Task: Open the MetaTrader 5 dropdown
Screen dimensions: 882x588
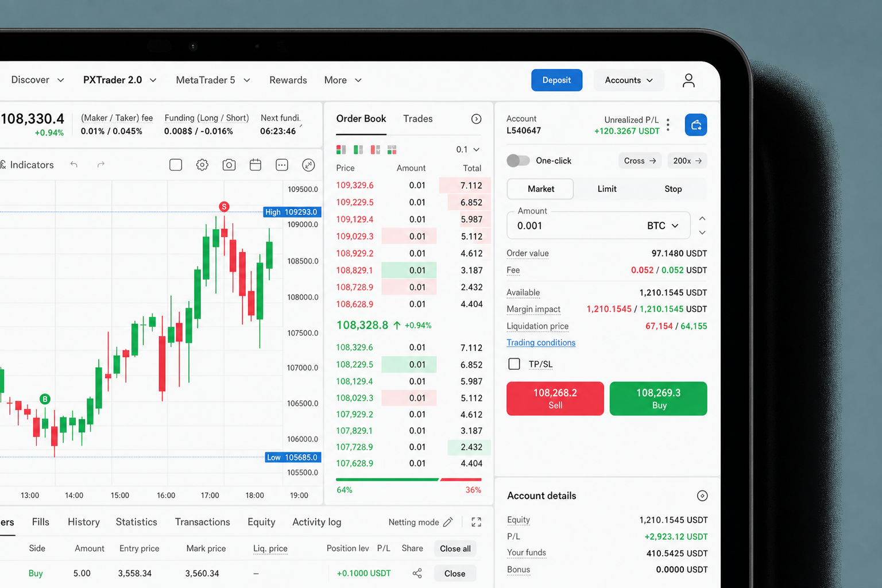Action: point(213,80)
